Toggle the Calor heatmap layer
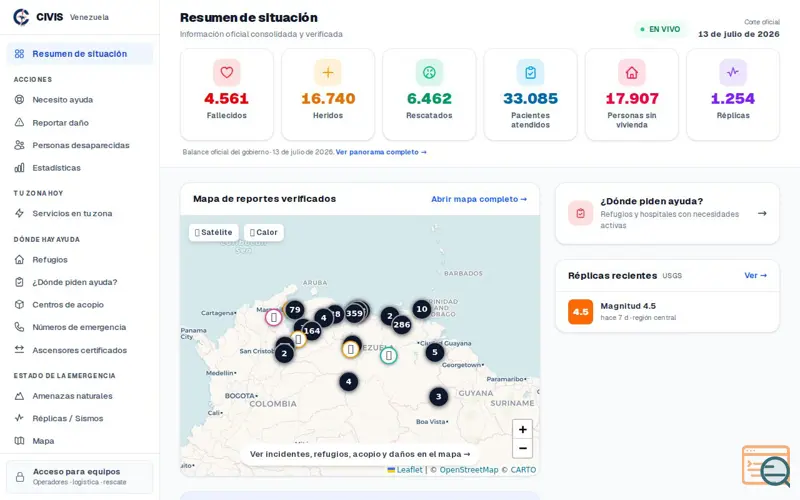800x500 pixels. point(264,232)
